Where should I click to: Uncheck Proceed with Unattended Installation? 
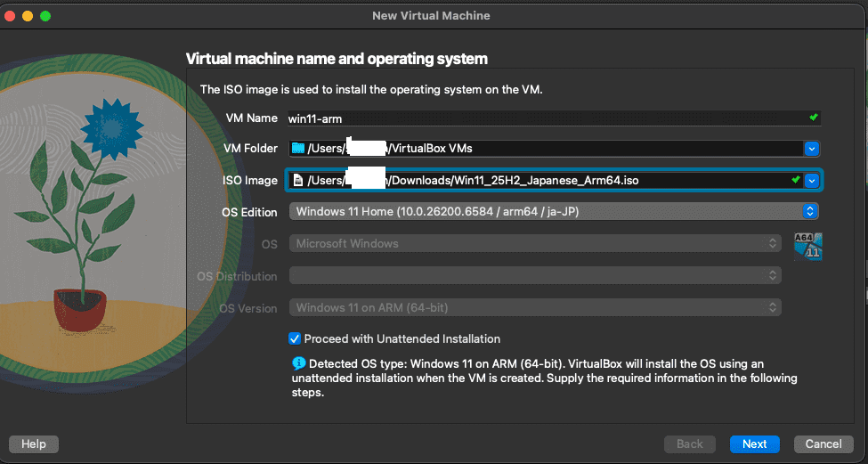click(295, 338)
